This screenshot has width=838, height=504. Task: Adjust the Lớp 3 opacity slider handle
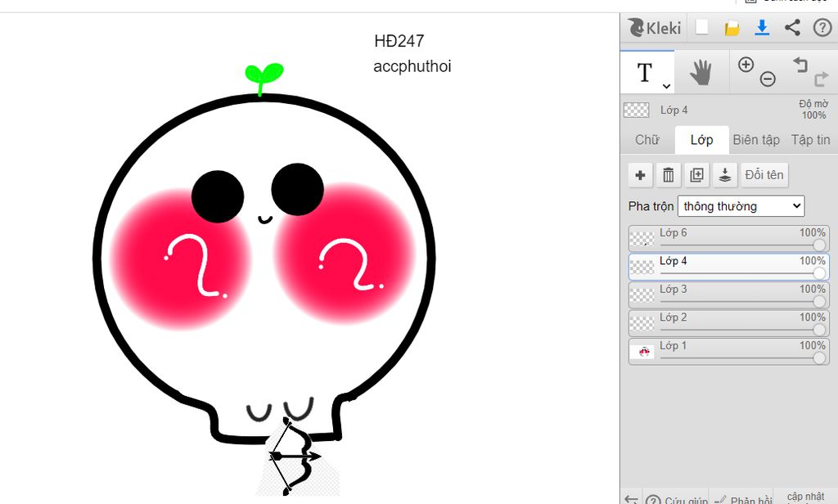tap(818, 302)
